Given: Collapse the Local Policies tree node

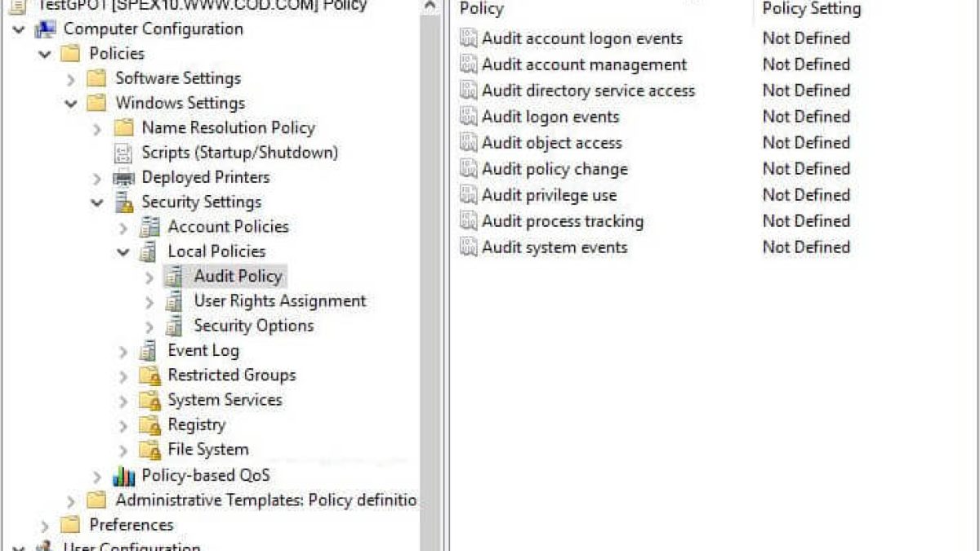Looking at the screenshot, I should pyautogui.click(x=123, y=252).
